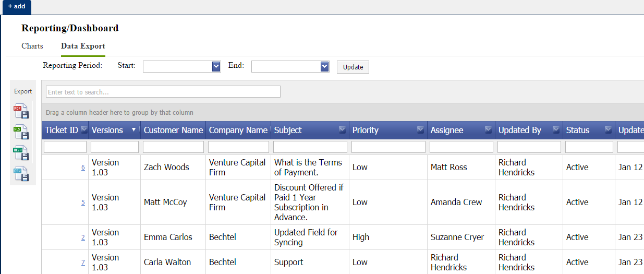Click the Customer Name filter row field

(173, 147)
